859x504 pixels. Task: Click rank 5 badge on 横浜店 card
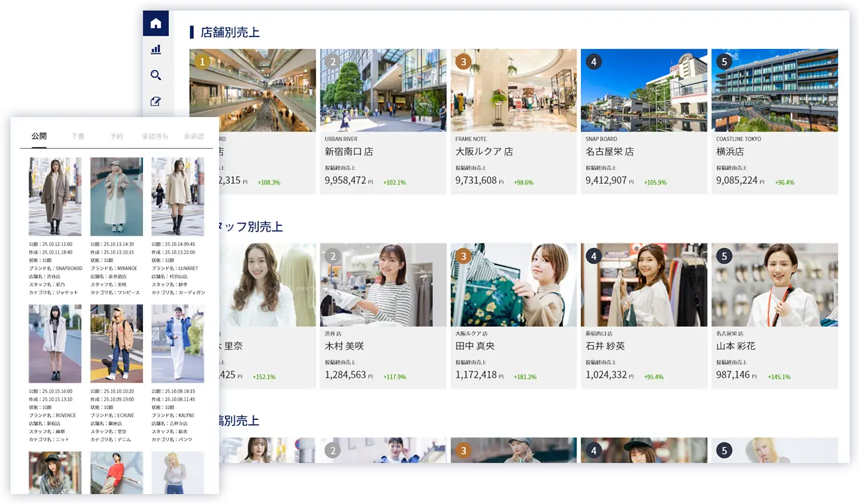724,62
